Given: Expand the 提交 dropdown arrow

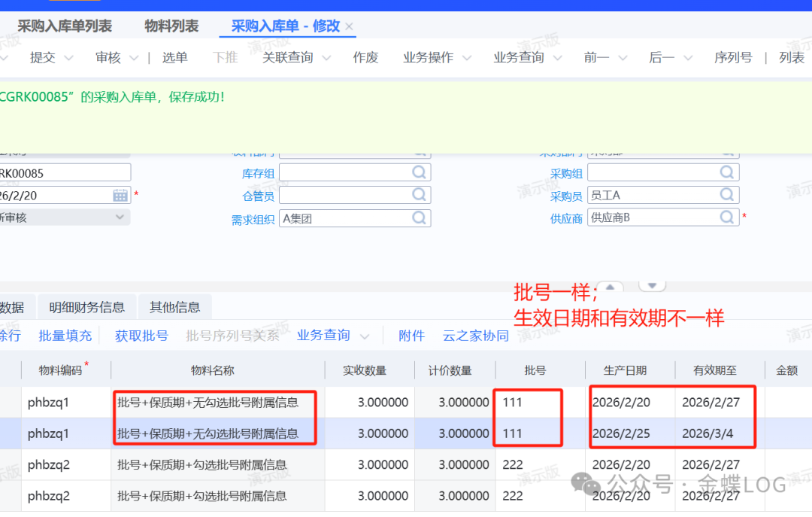Looking at the screenshot, I should 68,58.
